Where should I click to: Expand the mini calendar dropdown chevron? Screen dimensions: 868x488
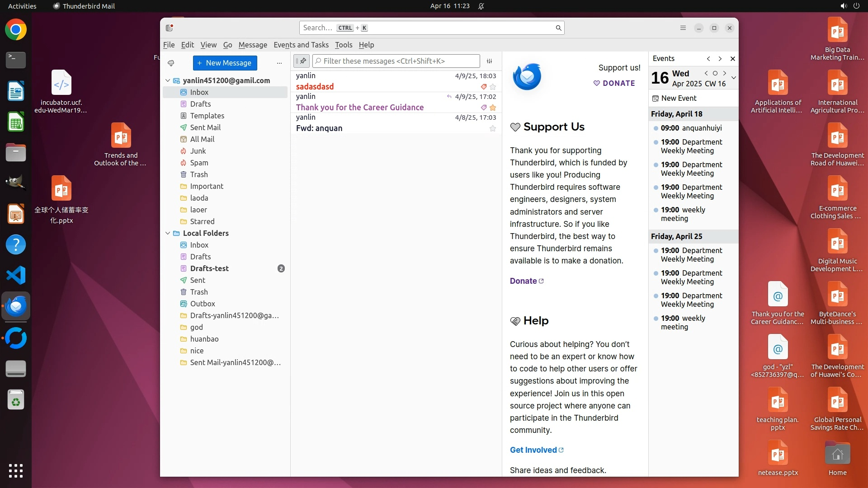point(734,78)
